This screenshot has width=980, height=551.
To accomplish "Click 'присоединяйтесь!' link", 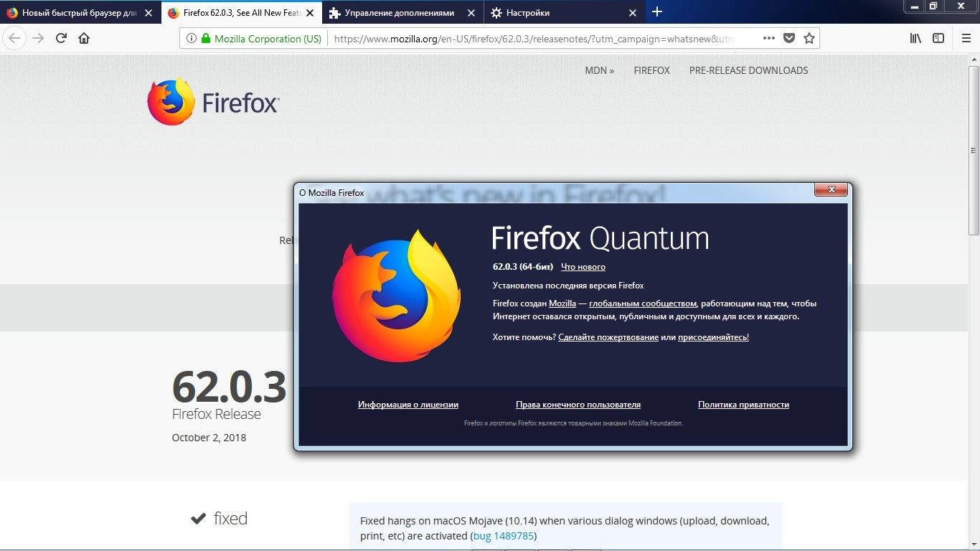I will 713,337.
